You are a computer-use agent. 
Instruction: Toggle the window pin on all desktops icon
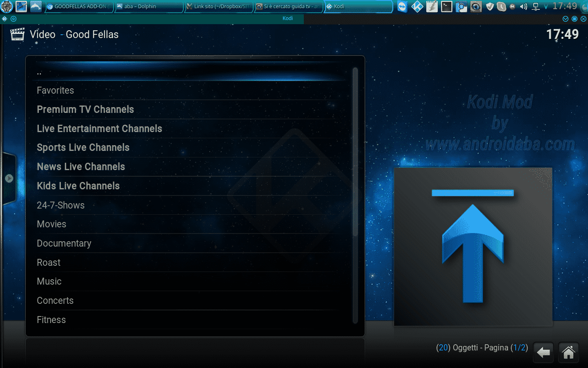pyautogui.click(x=13, y=18)
